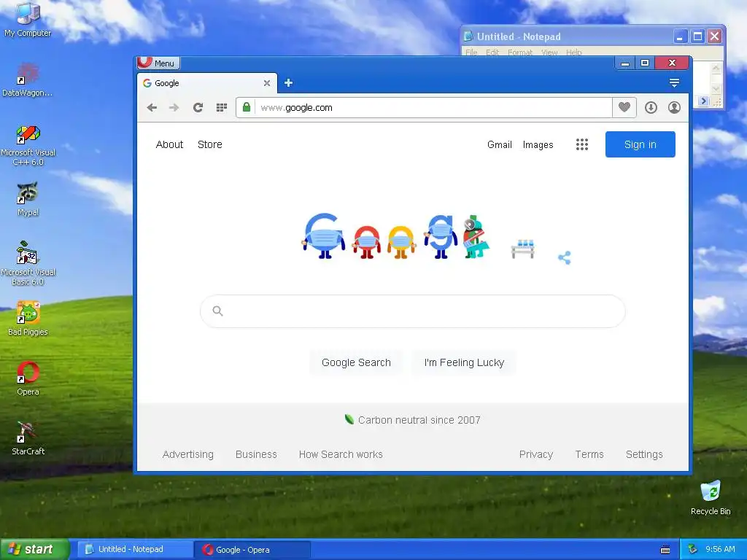Select the Mypal desktop shortcut
This screenshot has height=560, width=747.
pyautogui.click(x=28, y=199)
